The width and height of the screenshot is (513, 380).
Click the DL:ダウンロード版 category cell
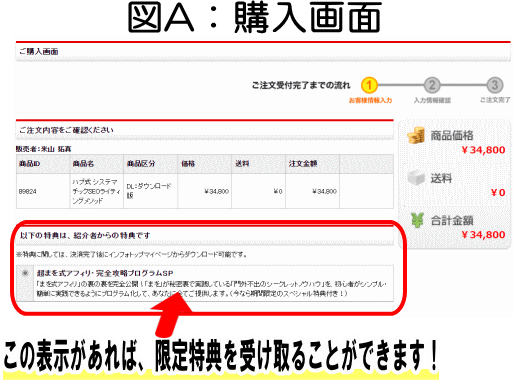[149, 191]
